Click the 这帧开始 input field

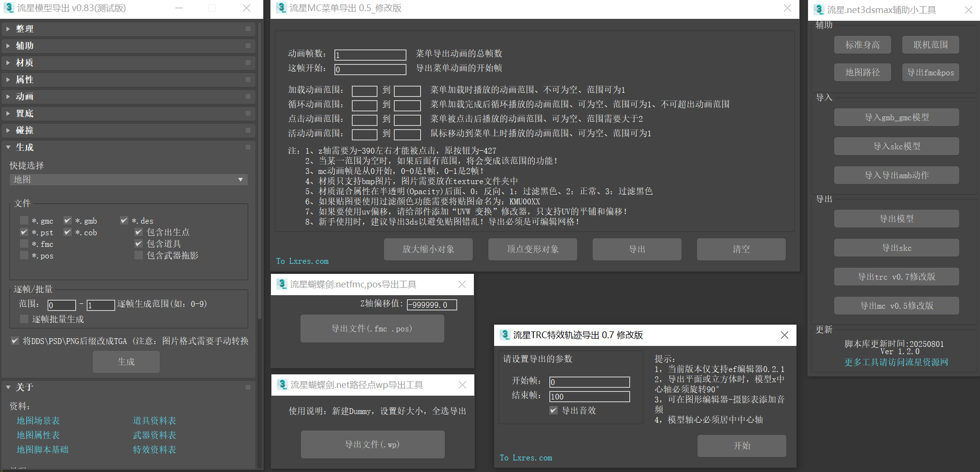click(x=370, y=70)
